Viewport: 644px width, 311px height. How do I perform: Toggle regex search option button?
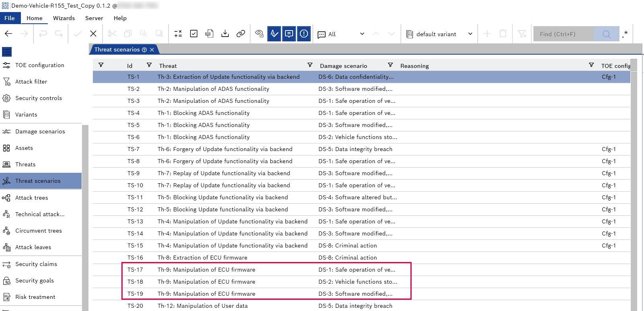pyautogui.click(x=625, y=34)
